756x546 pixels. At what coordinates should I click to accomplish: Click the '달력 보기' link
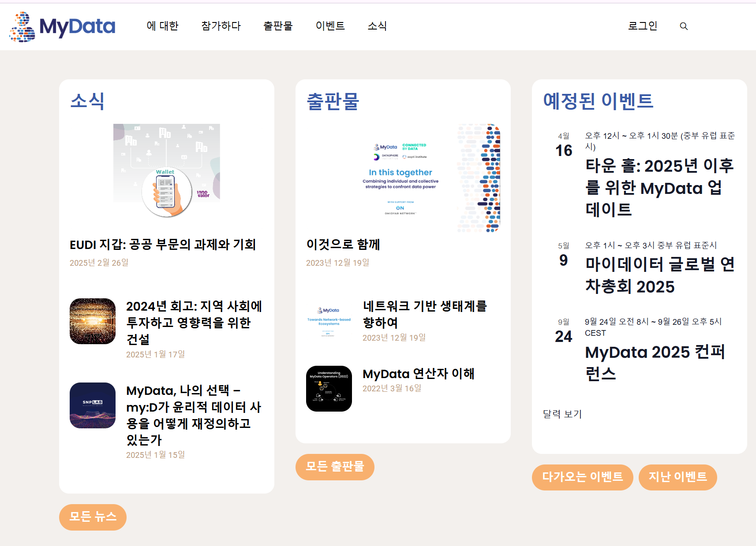click(x=562, y=414)
